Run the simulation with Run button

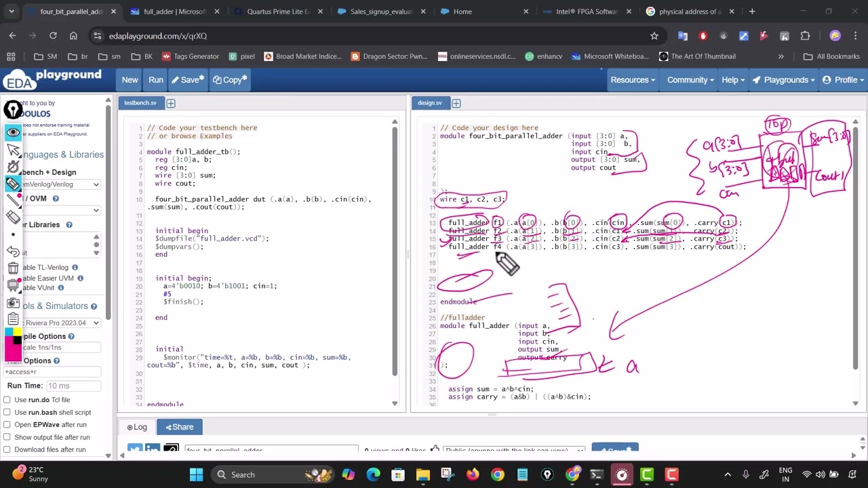click(156, 80)
